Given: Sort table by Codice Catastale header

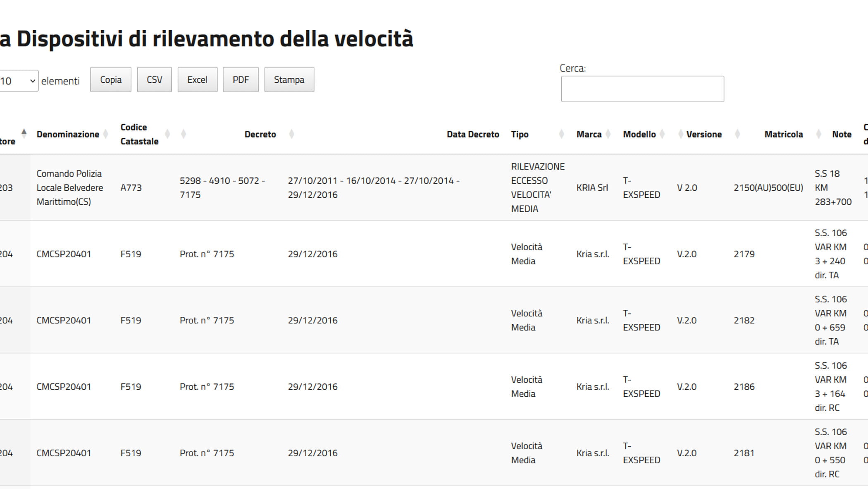Looking at the screenshot, I should (x=139, y=134).
